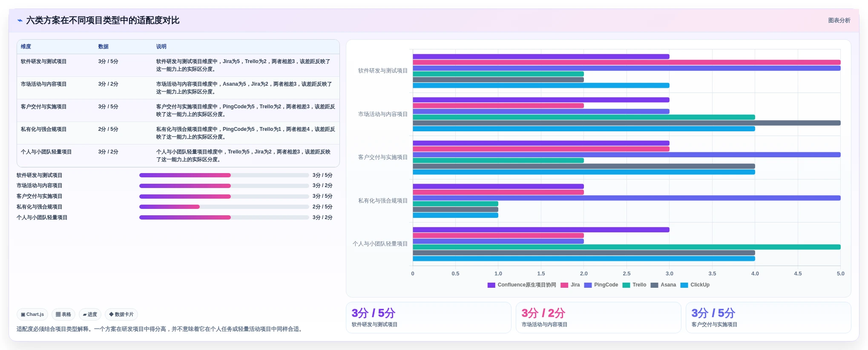
Task: Select table row 软件研发与测试项目
Action: tap(178, 65)
